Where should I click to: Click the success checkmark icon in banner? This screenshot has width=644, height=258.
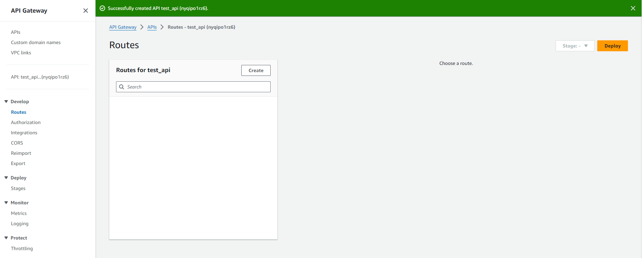pos(102,8)
